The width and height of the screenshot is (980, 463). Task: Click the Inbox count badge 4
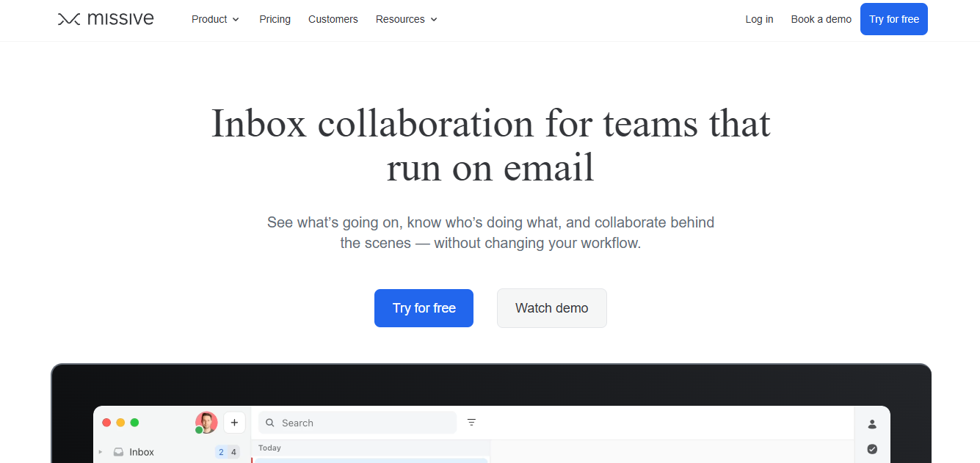233,452
